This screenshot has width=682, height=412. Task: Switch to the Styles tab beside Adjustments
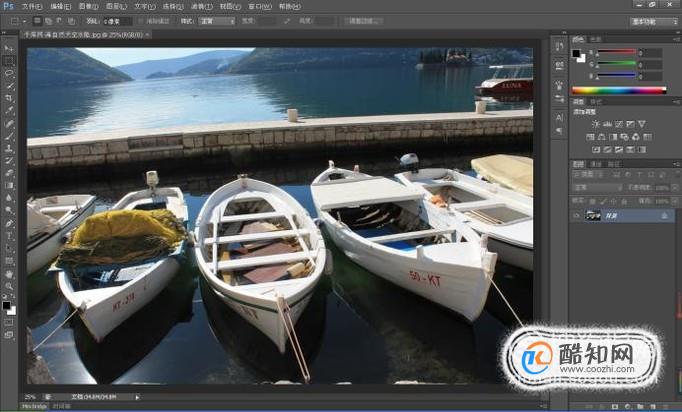(595, 102)
